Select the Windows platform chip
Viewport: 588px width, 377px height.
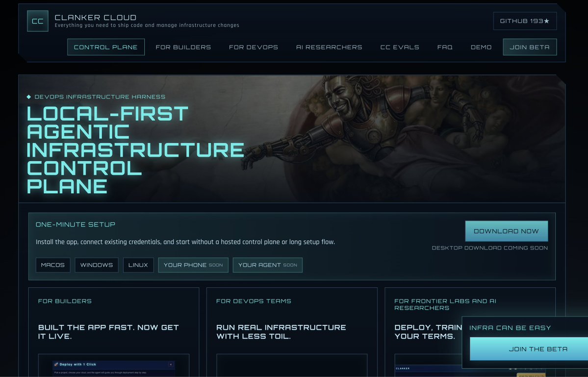(x=97, y=265)
